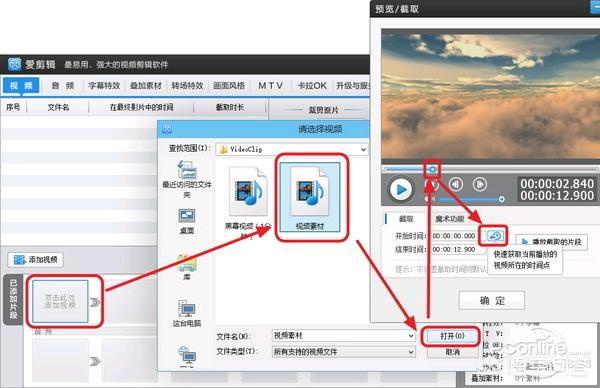
Task: Select the 视频素材 video file
Action: 310,197
